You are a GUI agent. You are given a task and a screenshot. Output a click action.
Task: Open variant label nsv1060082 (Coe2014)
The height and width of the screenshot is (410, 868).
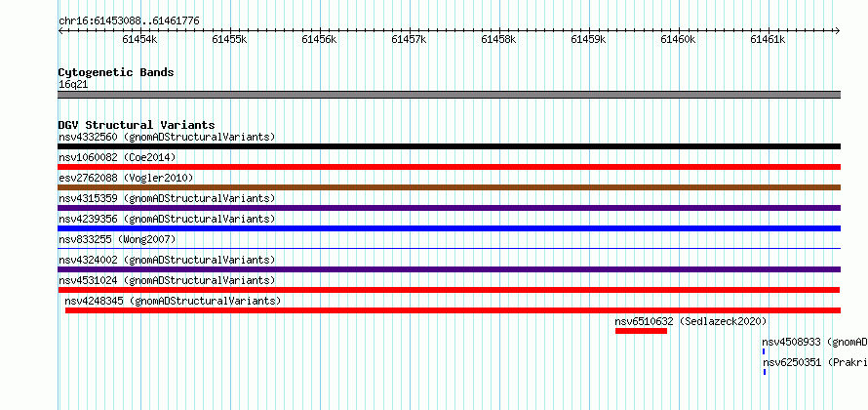tap(117, 157)
